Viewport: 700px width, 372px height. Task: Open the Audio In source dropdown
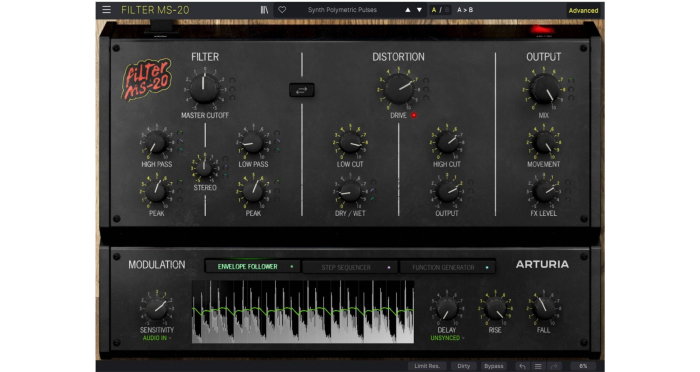[157, 338]
